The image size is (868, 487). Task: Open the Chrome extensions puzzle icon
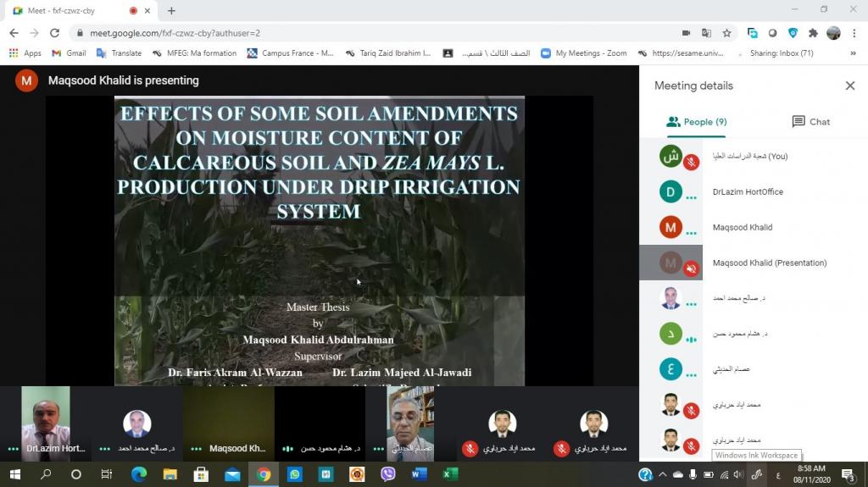813,33
